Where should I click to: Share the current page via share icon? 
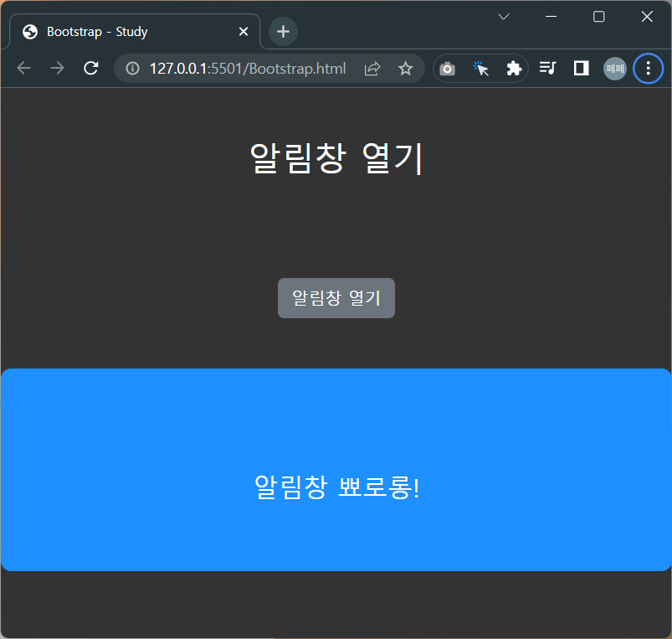[372, 68]
